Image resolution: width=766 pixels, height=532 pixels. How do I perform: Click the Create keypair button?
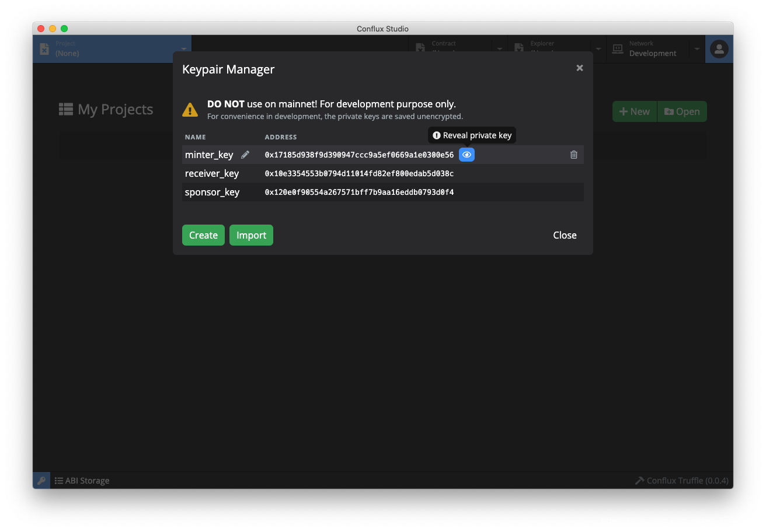click(203, 235)
